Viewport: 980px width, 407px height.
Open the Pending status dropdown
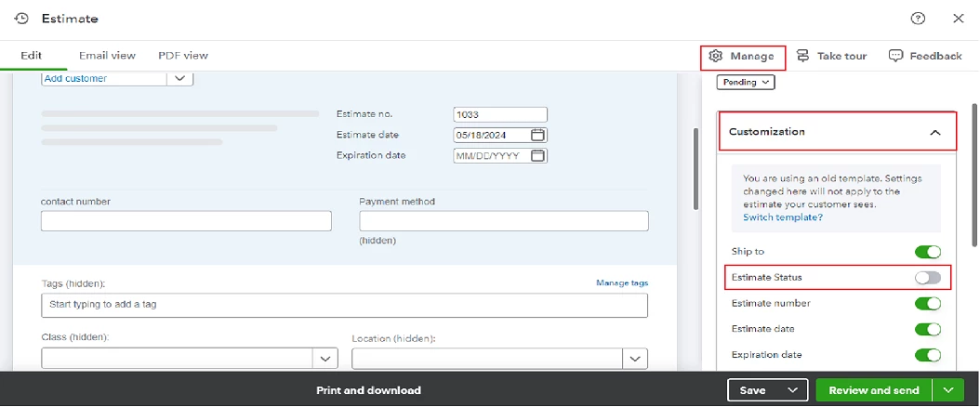click(x=746, y=82)
